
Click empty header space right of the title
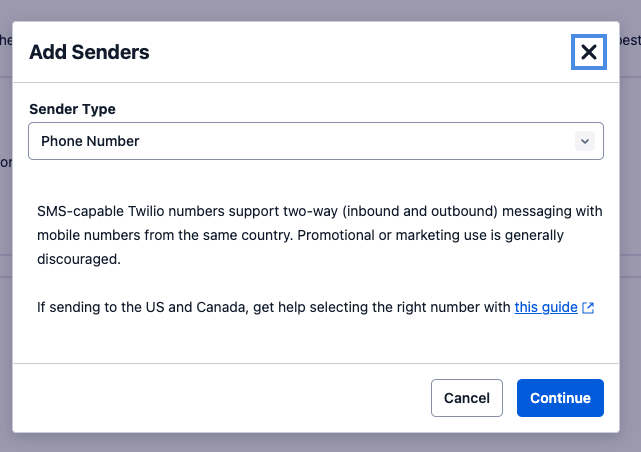[x=360, y=52]
